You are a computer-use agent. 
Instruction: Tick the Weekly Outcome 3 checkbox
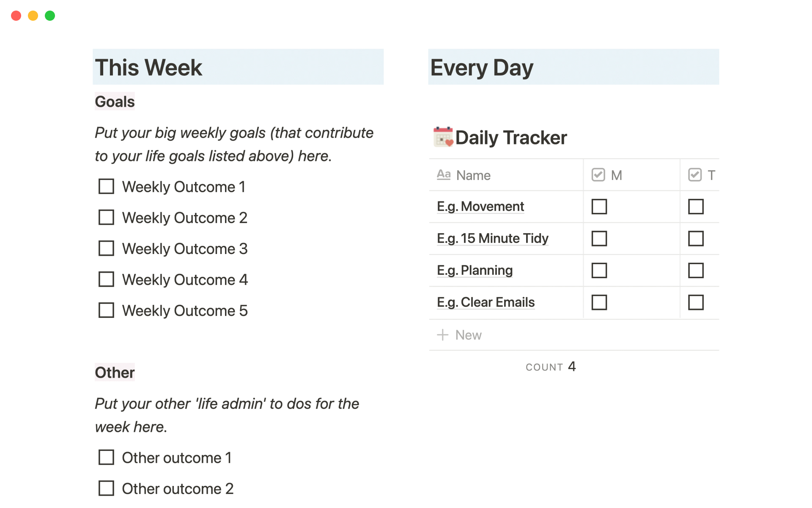coord(106,248)
